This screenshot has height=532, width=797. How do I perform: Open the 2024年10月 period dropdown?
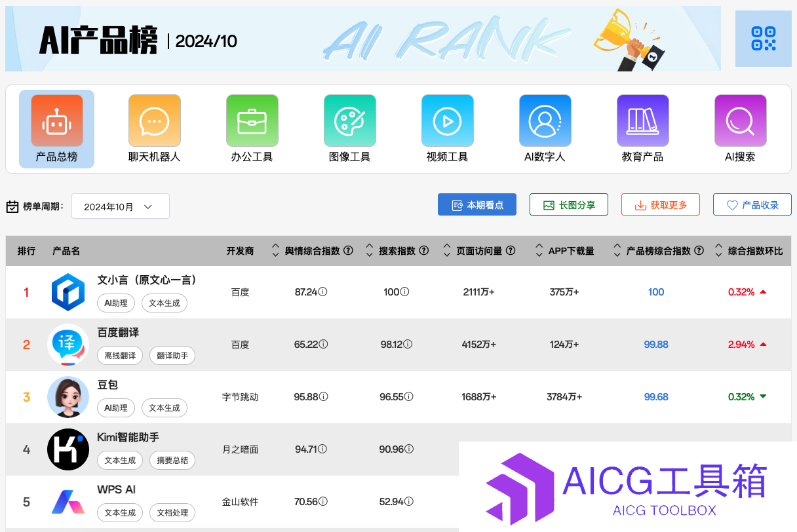[121, 206]
